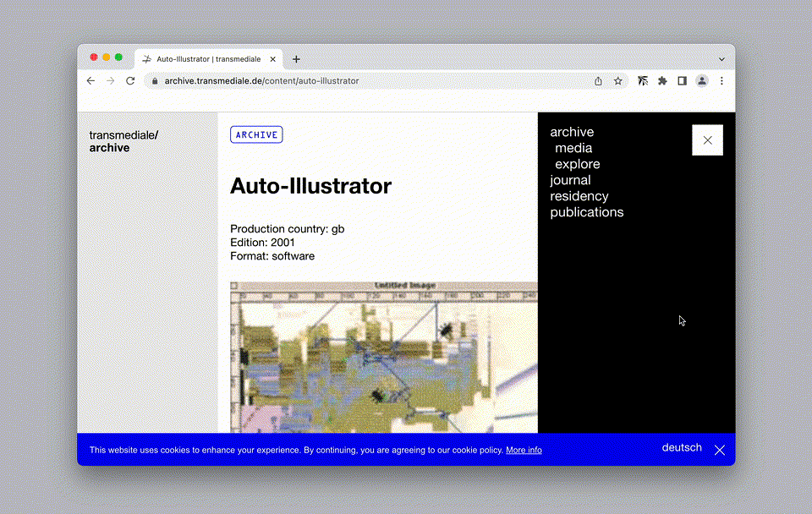Select 'media' in the navigation menu
Viewport: 812px width, 514px height.
[573, 148]
